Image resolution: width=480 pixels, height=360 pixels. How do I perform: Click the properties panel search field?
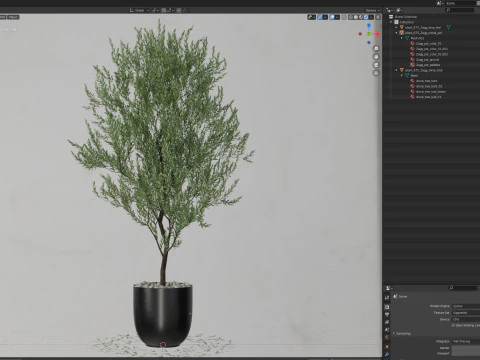(x=463, y=288)
